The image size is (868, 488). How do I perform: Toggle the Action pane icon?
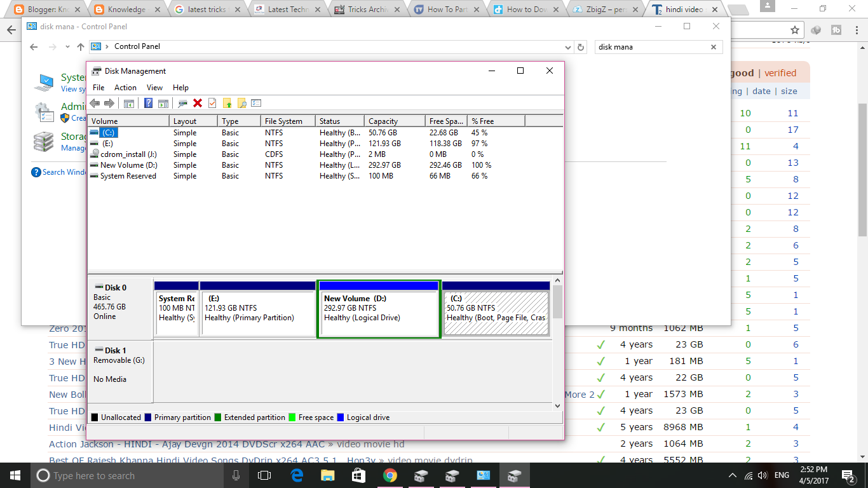pos(163,103)
